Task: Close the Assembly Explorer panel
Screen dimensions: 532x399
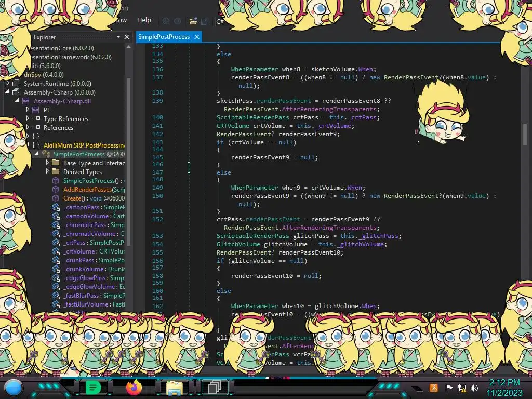Action: [127, 37]
